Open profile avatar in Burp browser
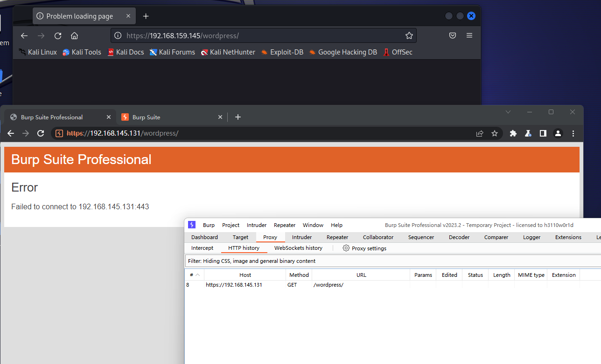The image size is (601, 364). tap(558, 133)
